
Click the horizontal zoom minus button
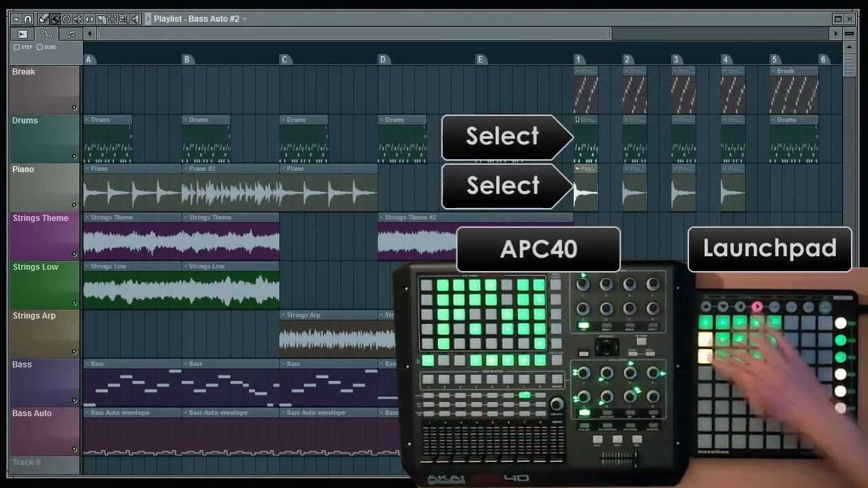[849, 33]
